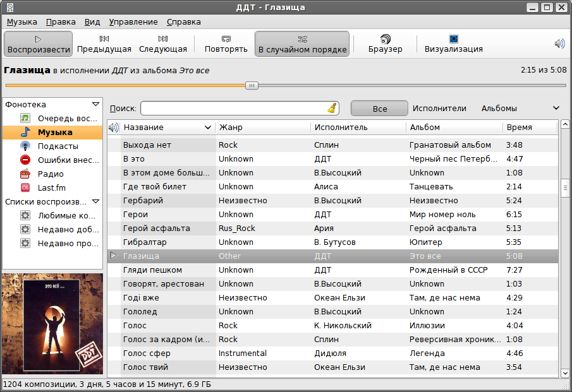Open the Вид menu
This screenshot has width=572, height=392.
tap(92, 22)
